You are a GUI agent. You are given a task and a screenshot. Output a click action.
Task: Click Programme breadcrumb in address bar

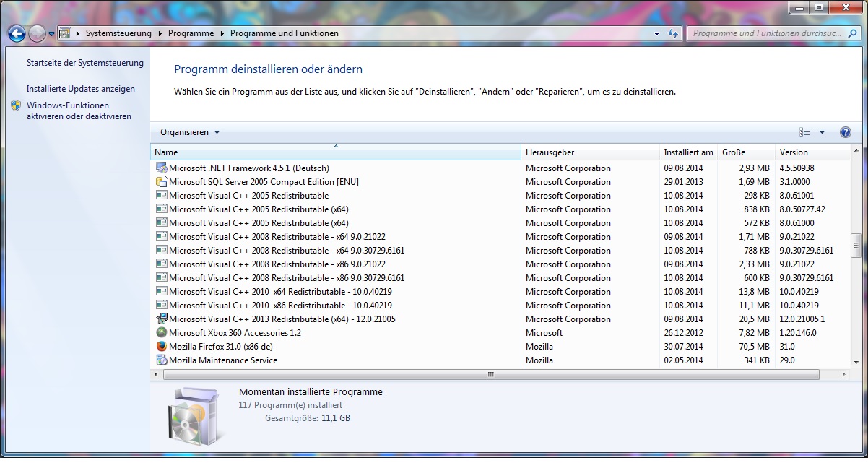(191, 33)
